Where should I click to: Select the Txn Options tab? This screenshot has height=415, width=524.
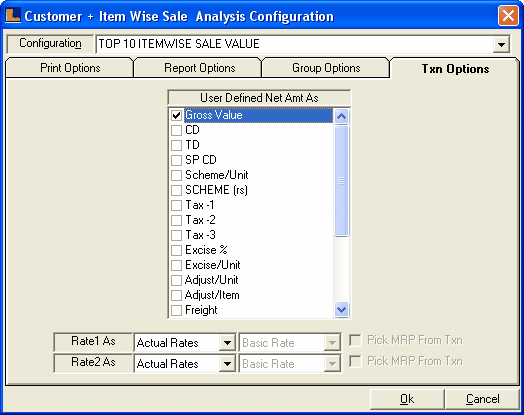tap(455, 69)
